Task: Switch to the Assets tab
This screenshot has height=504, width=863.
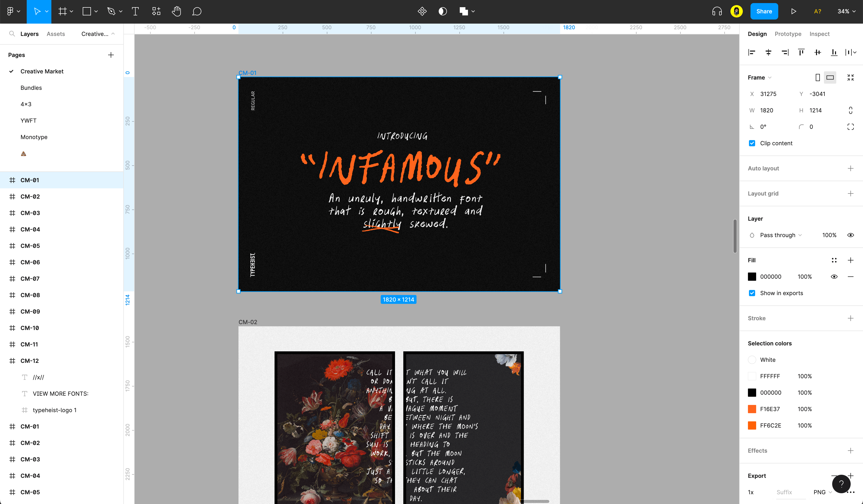Action: [55, 34]
